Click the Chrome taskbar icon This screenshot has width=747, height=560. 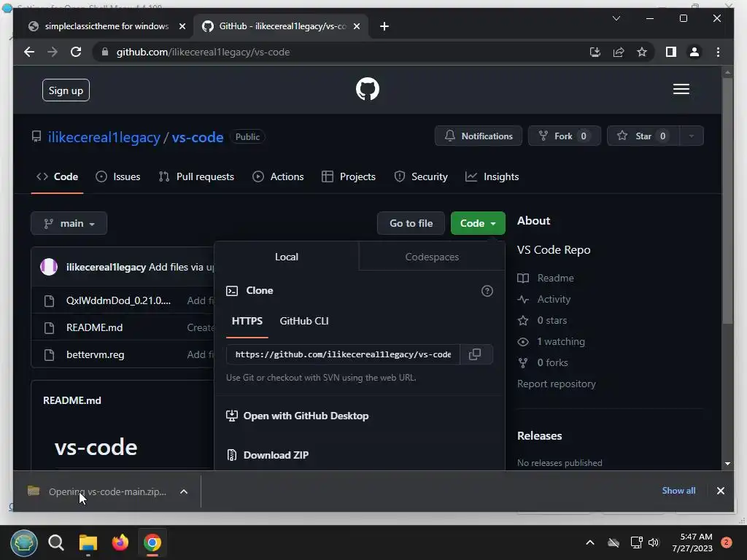152,542
